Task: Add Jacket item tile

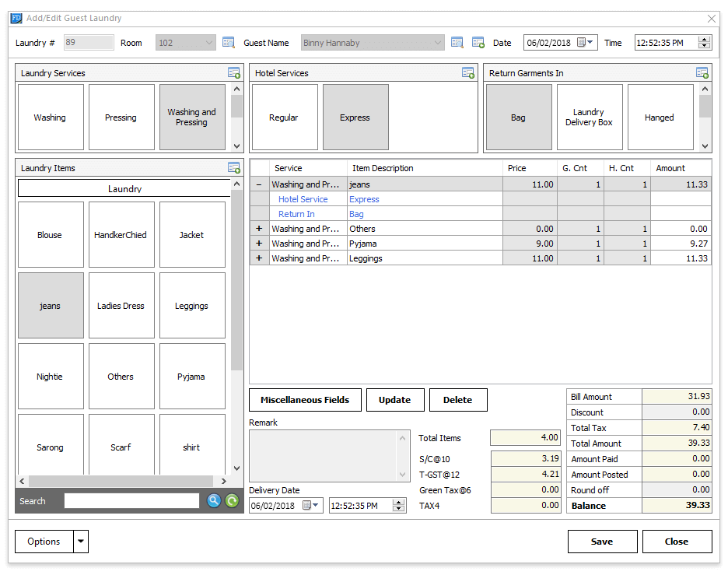Action: tap(192, 234)
